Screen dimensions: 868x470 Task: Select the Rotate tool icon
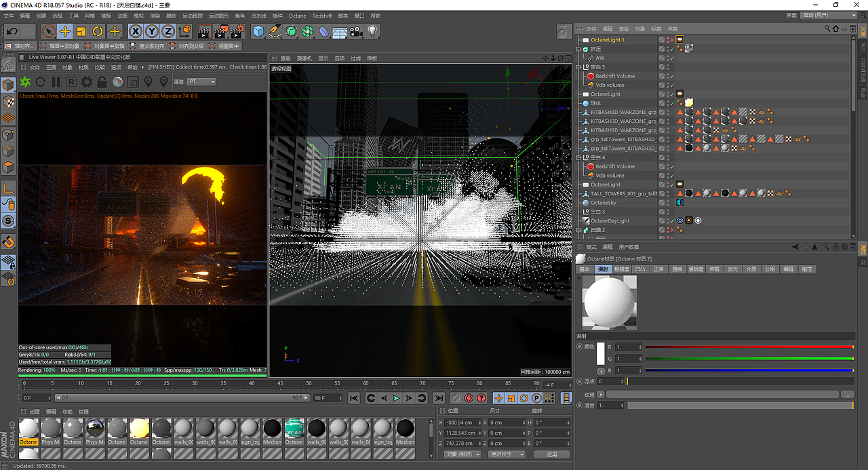(98, 31)
